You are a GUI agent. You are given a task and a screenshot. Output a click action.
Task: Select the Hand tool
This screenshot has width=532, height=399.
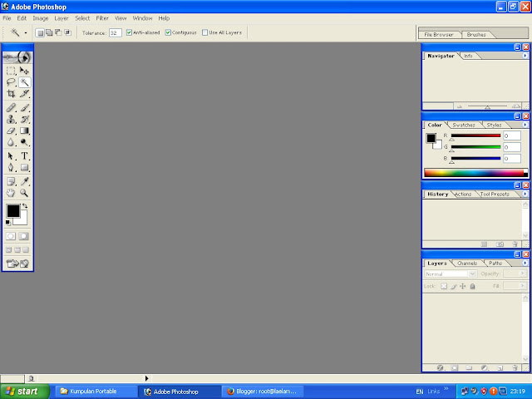(11, 193)
